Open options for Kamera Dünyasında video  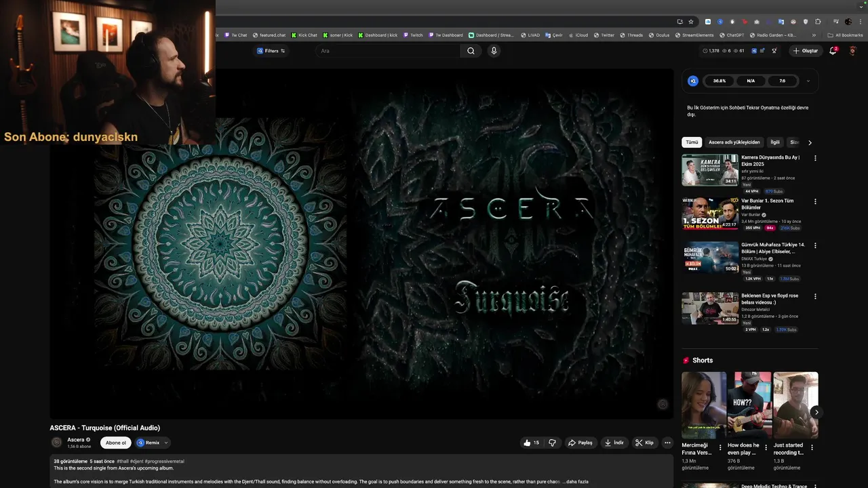tap(815, 158)
